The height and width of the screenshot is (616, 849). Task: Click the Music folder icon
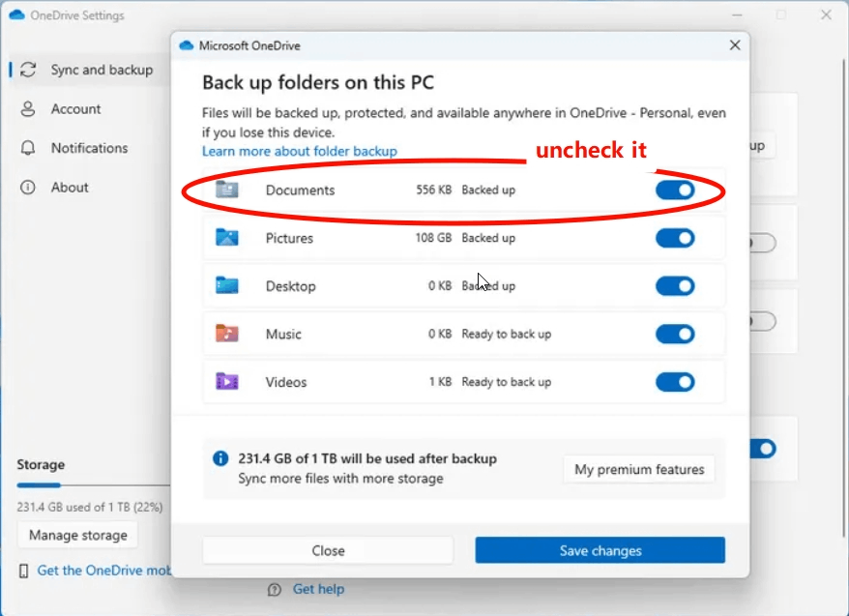point(226,334)
